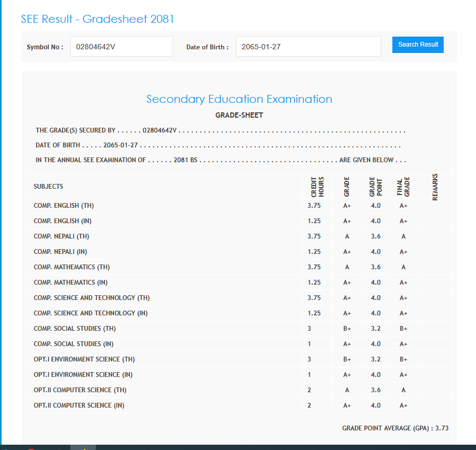Click the FINAL GRADE column header
Screen dimensions: 476x450
[403, 187]
